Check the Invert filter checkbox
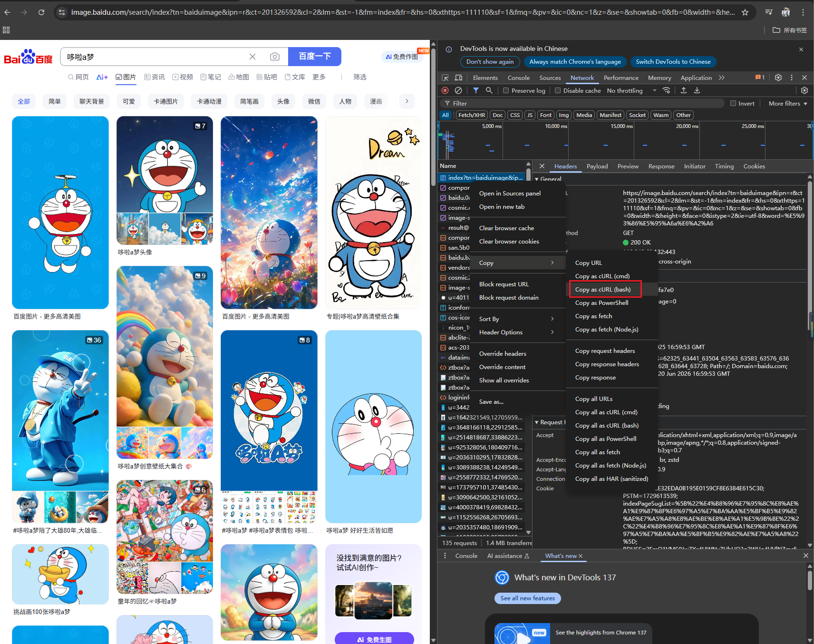814x644 pixels. [733, 103]
